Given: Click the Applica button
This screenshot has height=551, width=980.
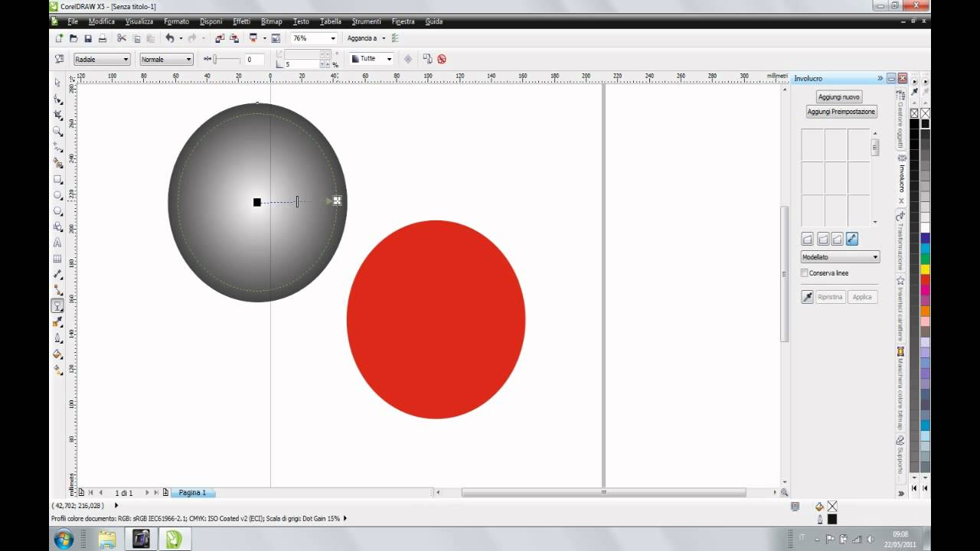Looking at the screenshot, I should click(x=862, y=297).
